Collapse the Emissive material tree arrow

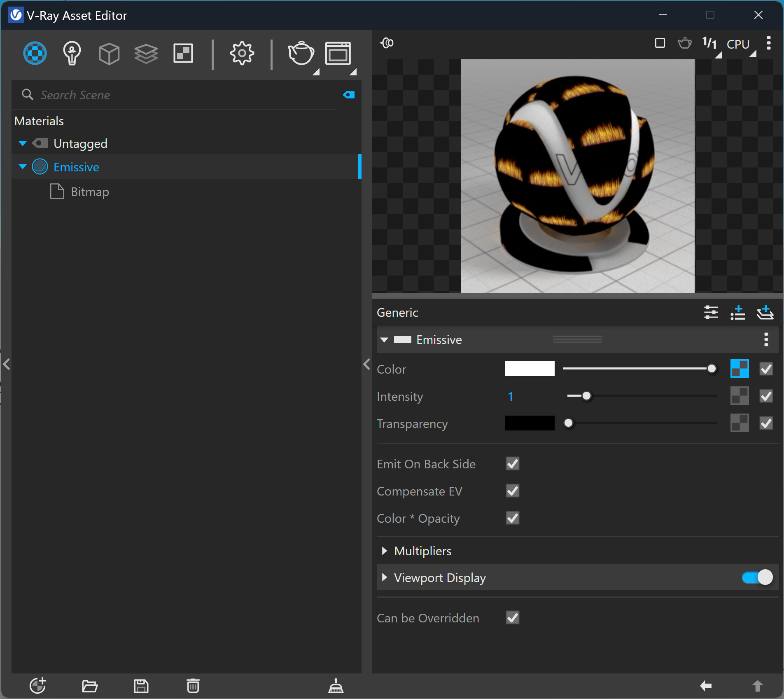(x=23, y=167)
